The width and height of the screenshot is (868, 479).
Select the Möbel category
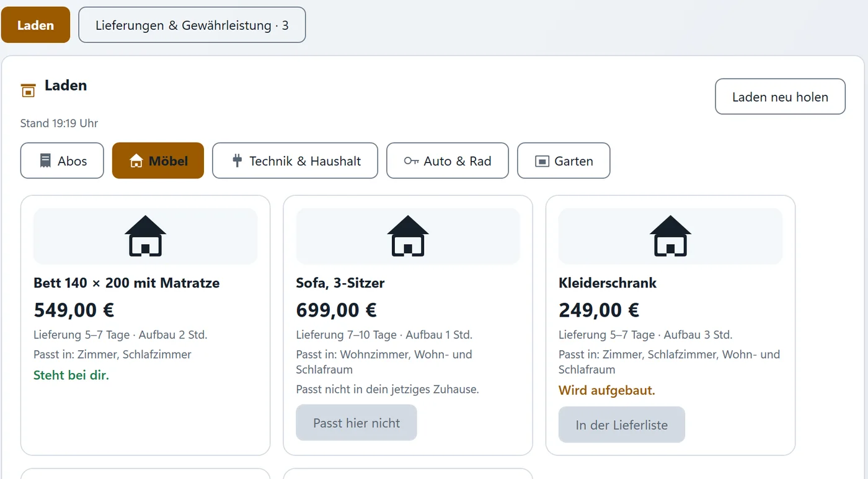pos(158,161)
